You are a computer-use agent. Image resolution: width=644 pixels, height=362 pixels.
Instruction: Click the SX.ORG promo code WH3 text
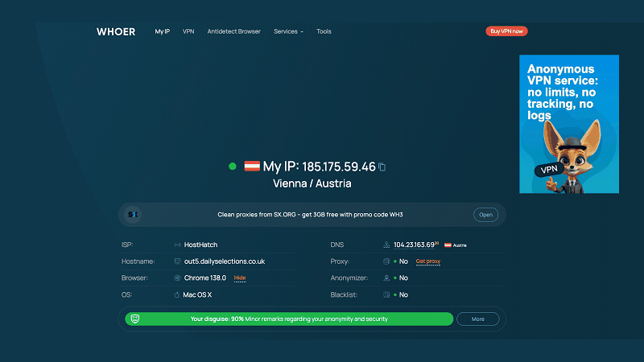(x=310, y=215)
